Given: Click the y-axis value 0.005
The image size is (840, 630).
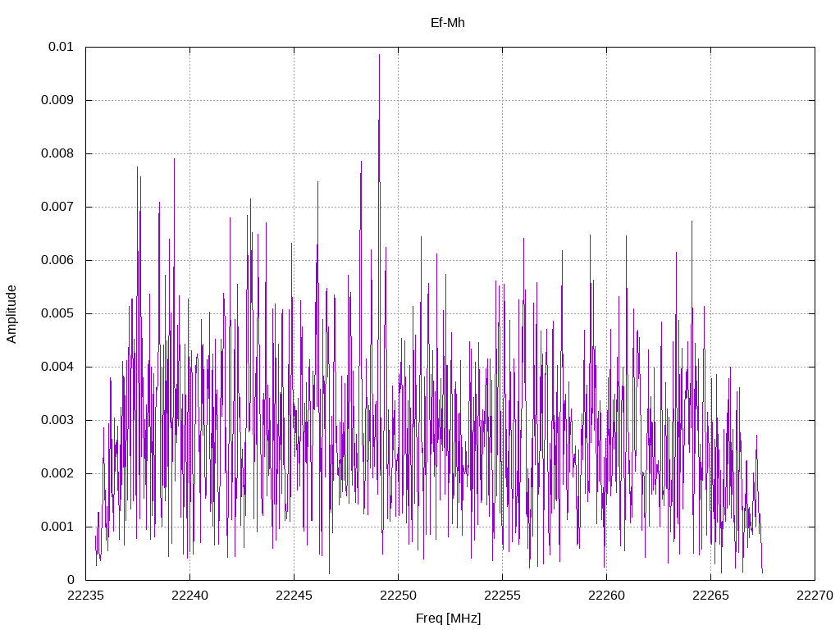Looking at the screenshot, I should pyautogui.click(x=57, y=313).
